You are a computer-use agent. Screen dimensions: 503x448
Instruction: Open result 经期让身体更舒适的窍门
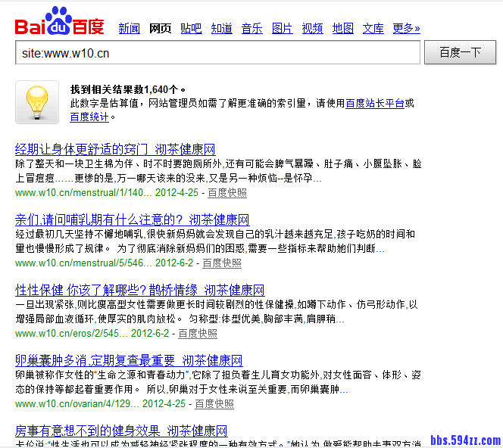coord(115,149)
